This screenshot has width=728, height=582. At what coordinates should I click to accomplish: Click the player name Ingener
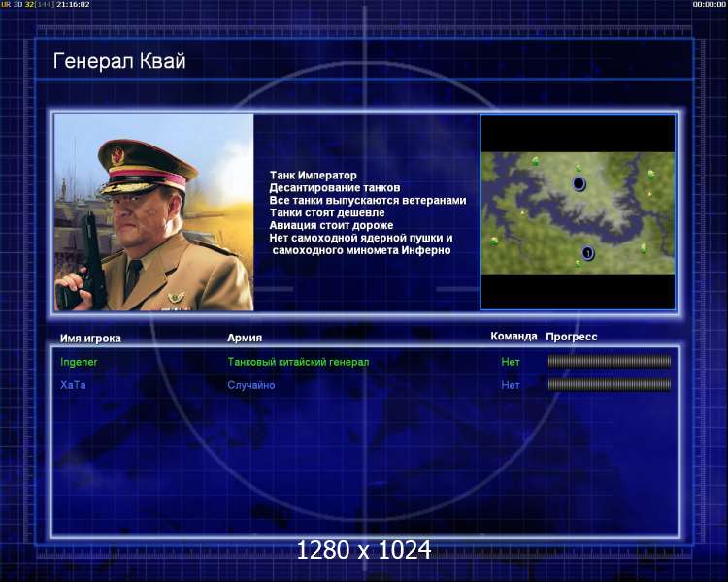[x=79, y=362]
